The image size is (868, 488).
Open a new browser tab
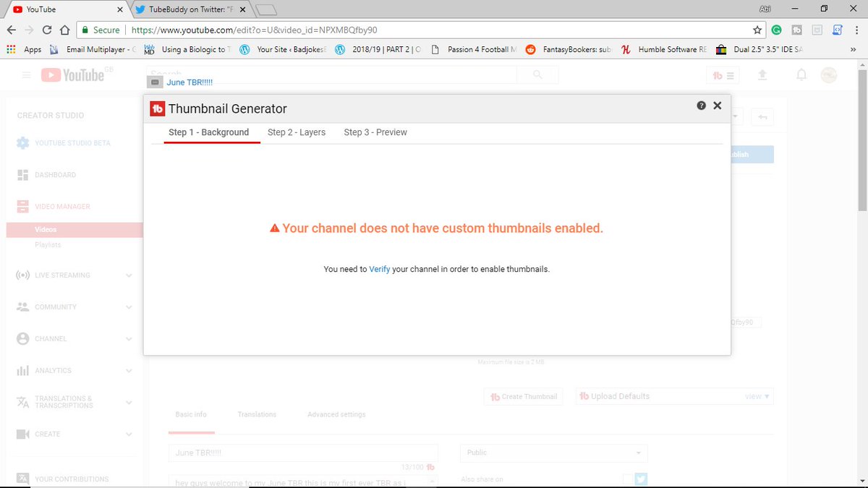[266, 9]
